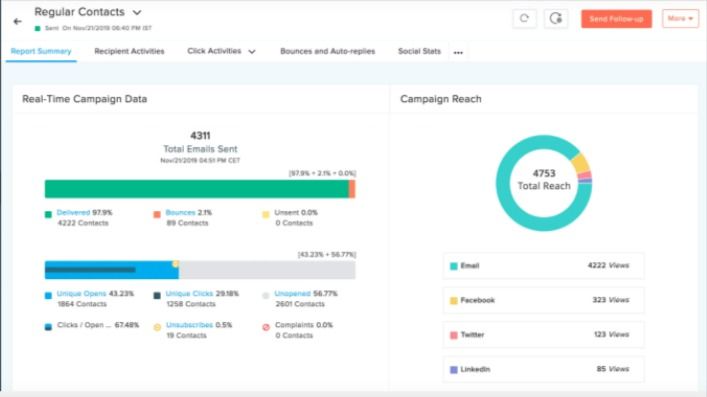Click the dark Unique Clicks swatch
This screenshot has height=397, width=707.
(x=157, y=296)
